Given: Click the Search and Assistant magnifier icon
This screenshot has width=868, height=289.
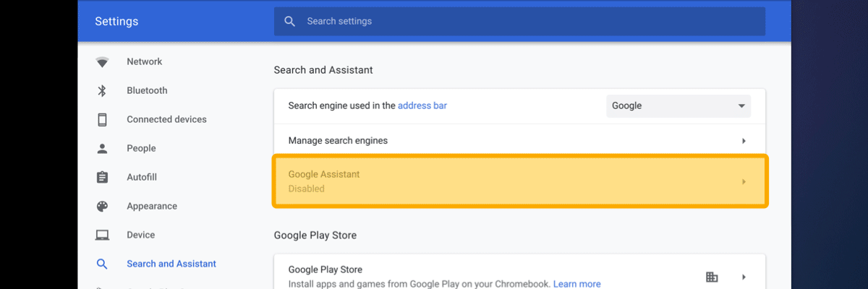Looking at the screenshot, I should (x=102, y=264).
